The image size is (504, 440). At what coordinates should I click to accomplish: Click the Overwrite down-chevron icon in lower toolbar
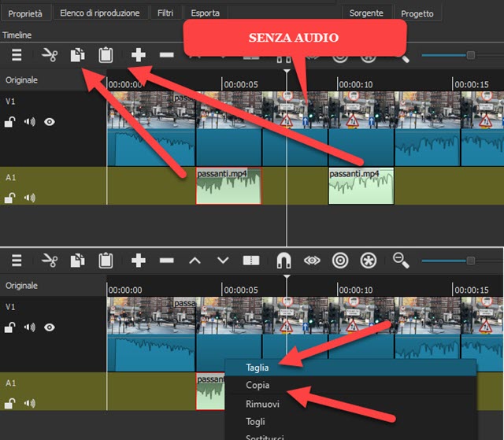point(223,261)
